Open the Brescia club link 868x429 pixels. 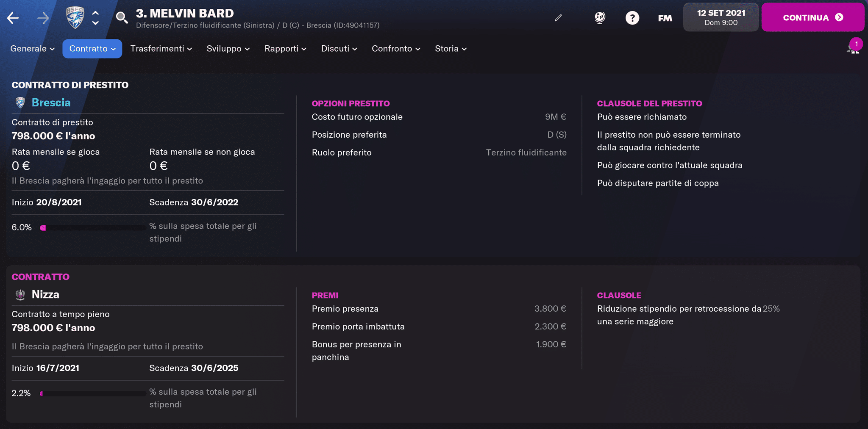(52, 102)
